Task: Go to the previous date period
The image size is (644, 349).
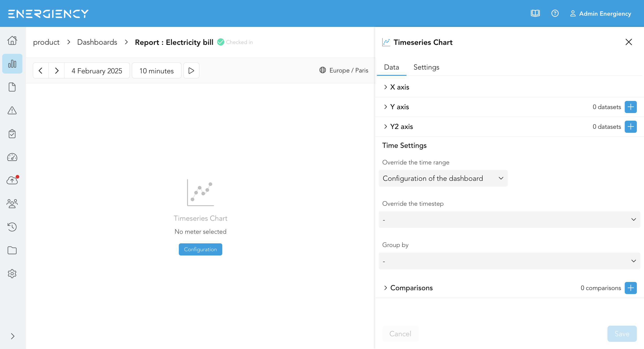Action: [x=41, y=71]
